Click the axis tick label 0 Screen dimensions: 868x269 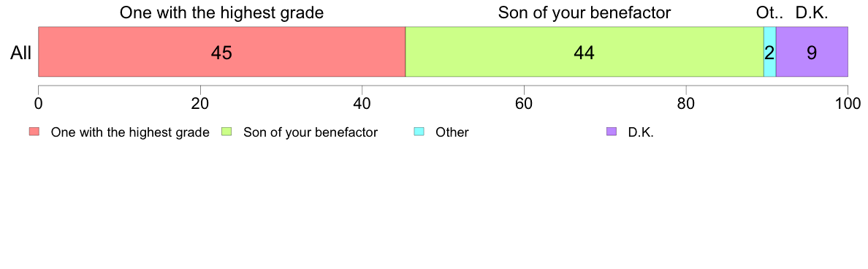38,103
